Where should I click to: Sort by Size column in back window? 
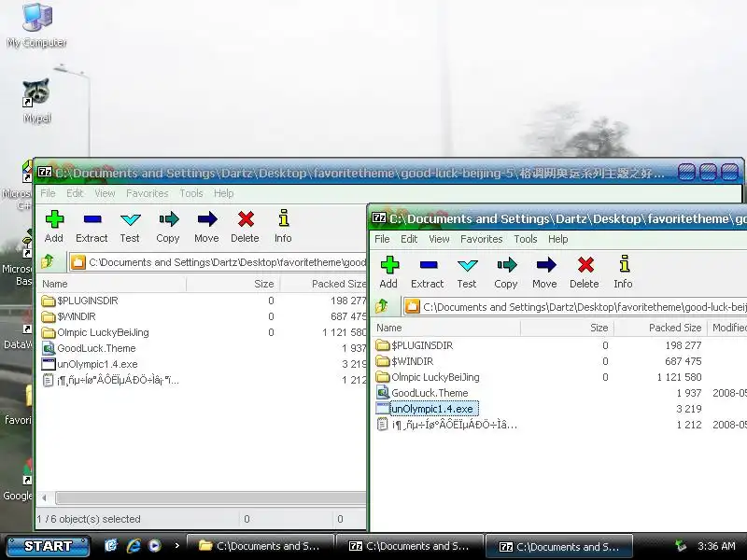233,284
